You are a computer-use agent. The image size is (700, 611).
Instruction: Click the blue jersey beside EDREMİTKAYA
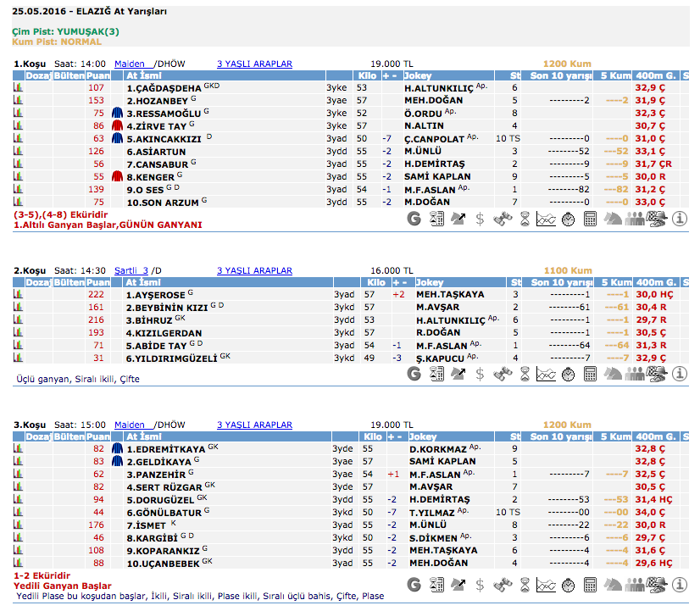click(118, 448)
